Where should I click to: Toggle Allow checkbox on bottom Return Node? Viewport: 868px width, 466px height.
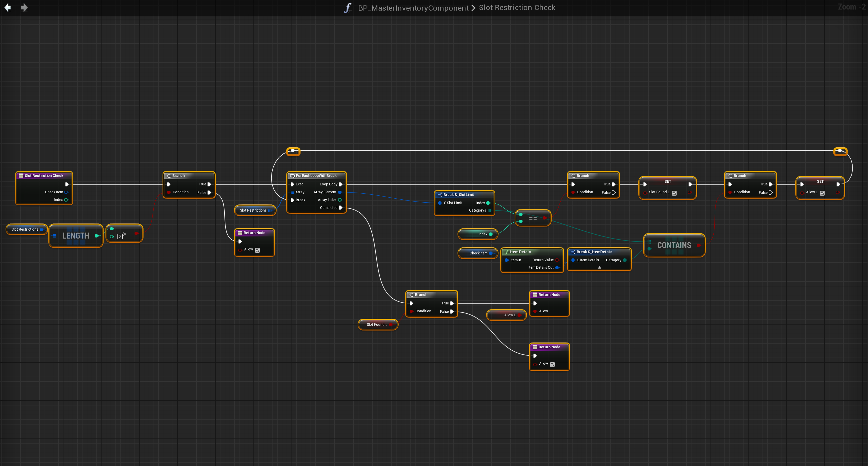tap(552, 364)
